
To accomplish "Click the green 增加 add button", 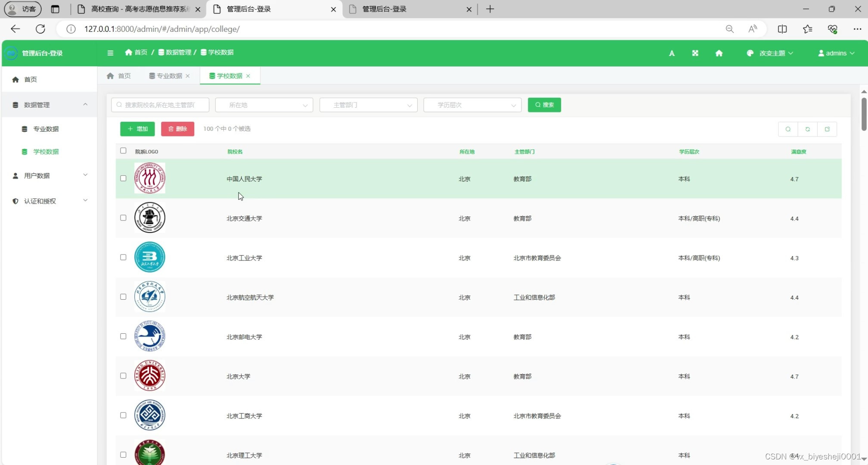I will [x=137, y=129].
